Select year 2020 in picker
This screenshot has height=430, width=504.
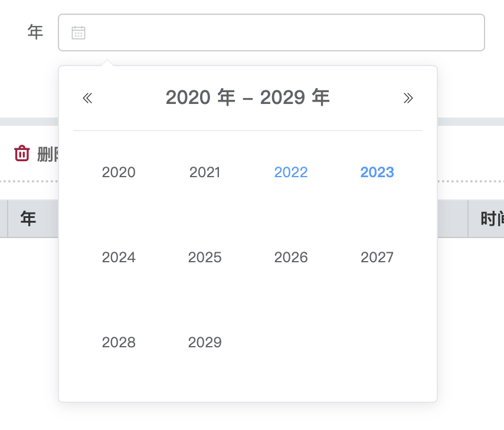coord(119,172)
